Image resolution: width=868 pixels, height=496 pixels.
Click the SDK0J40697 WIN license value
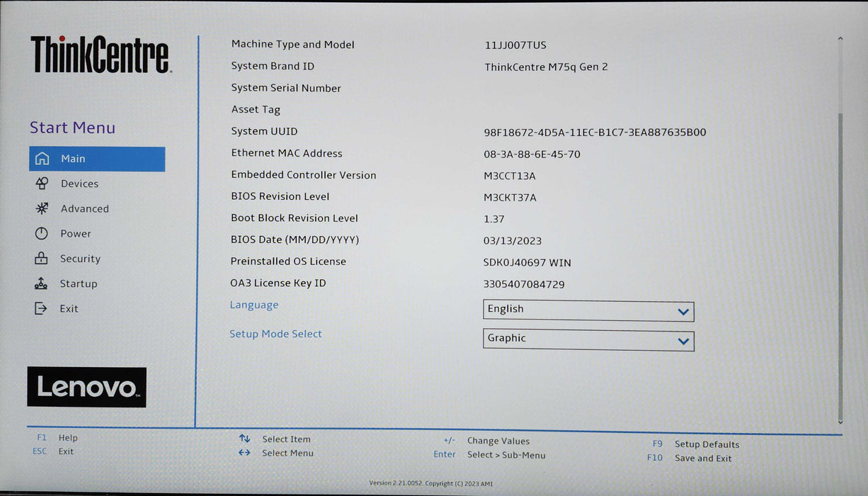[x=527, y=263]
